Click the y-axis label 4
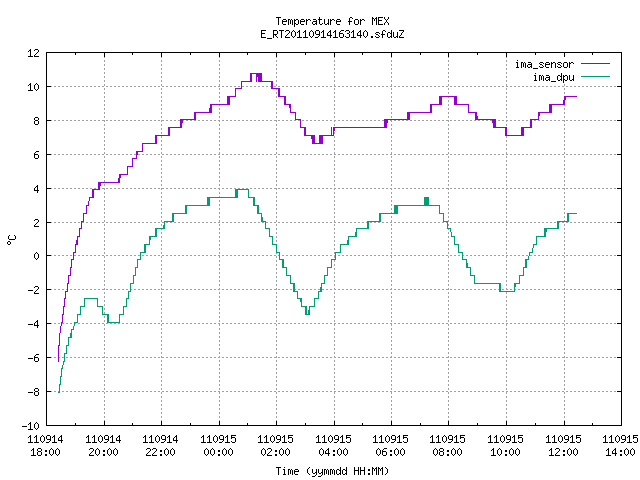Screen dimensions: 640x480 37,189
